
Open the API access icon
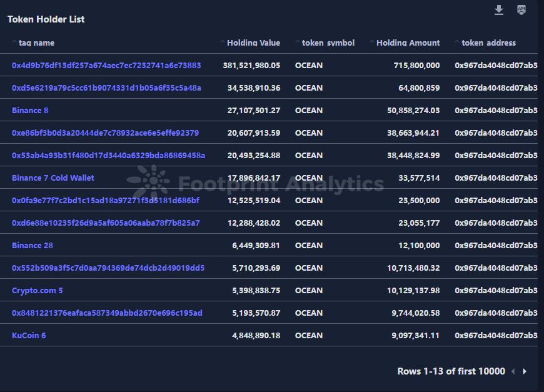(521, 10)
